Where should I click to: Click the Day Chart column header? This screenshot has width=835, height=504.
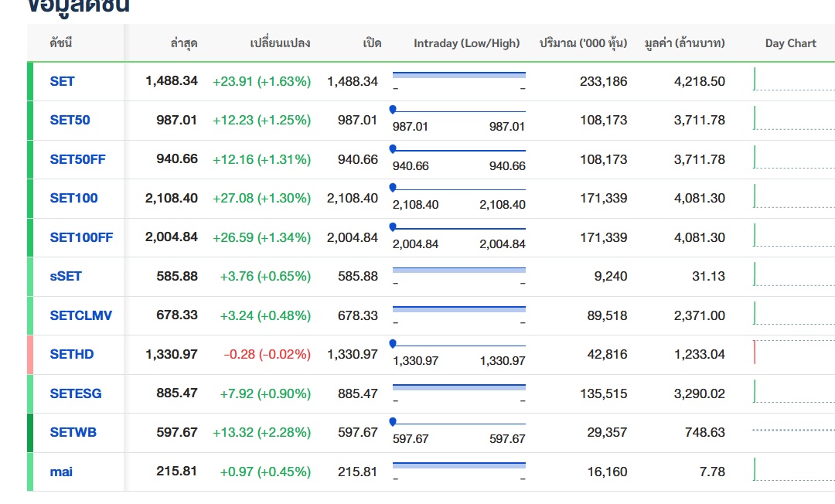point(790,43)
